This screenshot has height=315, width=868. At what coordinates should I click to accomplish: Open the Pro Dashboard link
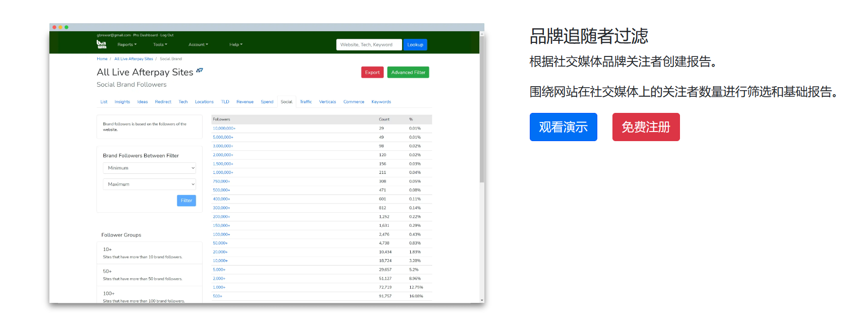[x=146, y=35]
